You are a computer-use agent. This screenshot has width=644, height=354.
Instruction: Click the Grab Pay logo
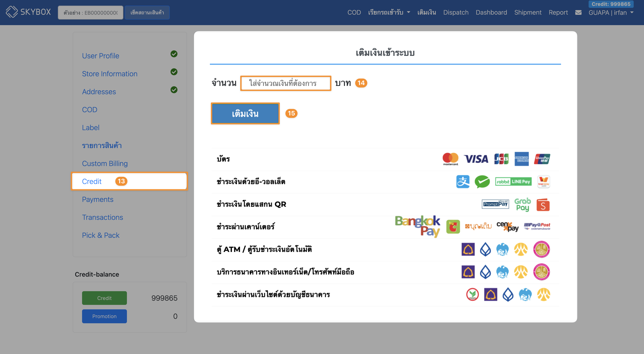522,204
